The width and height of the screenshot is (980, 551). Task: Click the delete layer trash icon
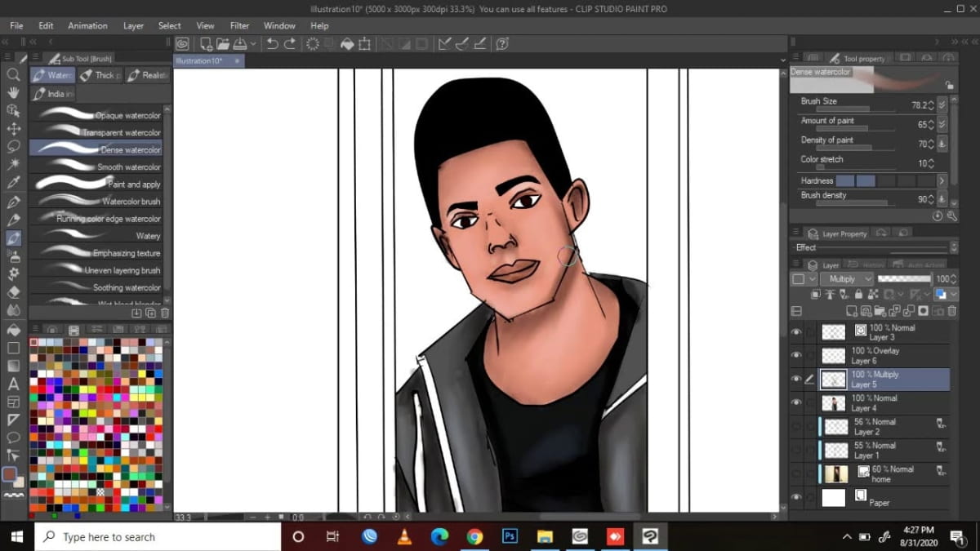952,311
